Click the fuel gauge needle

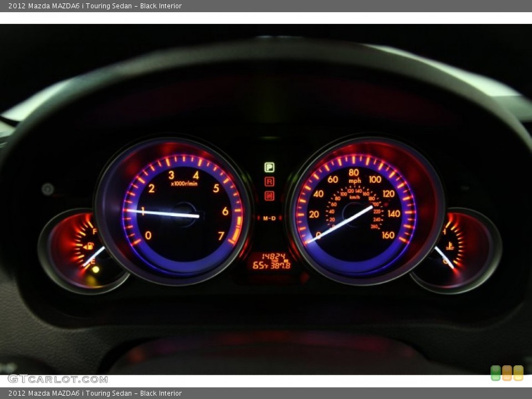click(94, 257)
